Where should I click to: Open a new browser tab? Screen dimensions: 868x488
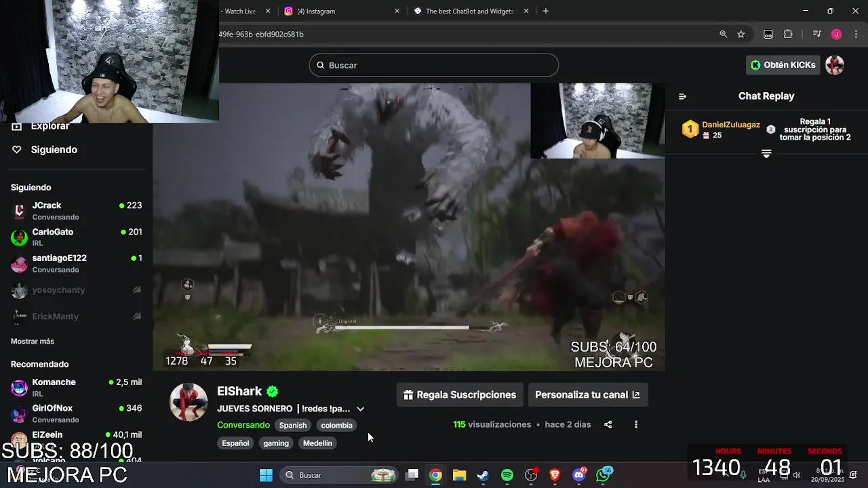coord(545,11)
